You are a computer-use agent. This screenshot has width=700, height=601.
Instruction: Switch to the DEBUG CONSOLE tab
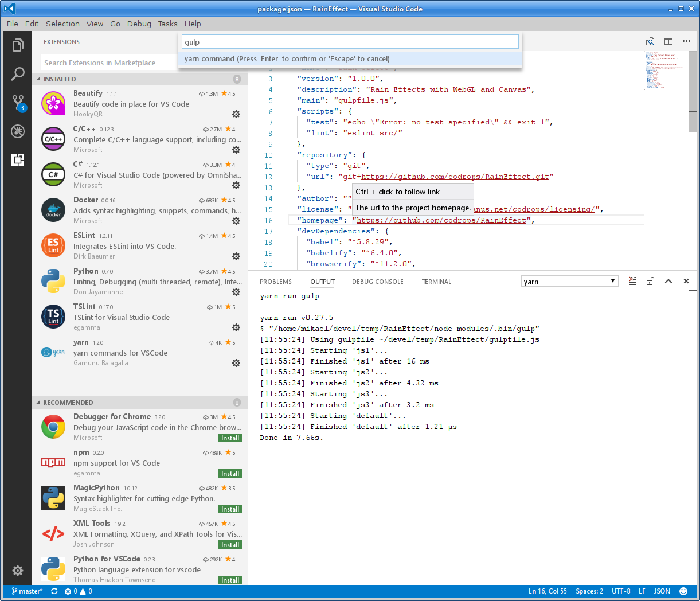pos(378,282)
